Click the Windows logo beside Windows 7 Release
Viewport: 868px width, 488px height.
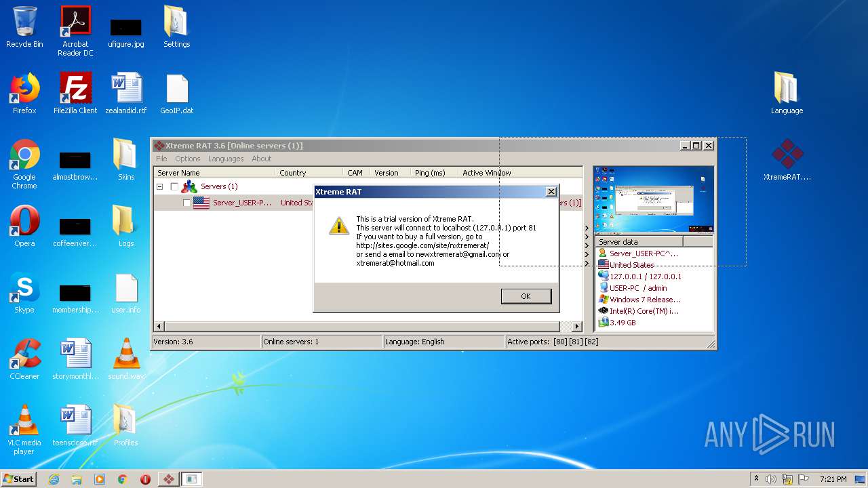coord(602,300)
